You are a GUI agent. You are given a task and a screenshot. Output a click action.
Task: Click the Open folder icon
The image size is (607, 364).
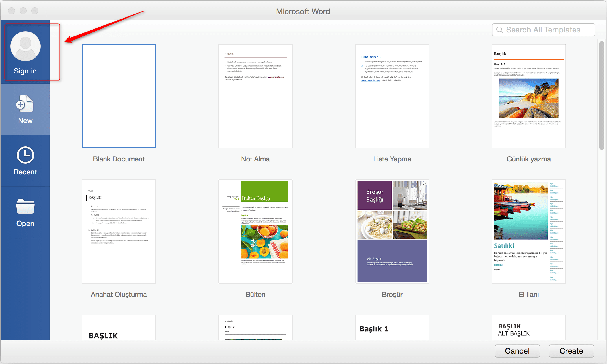point(25,208)
